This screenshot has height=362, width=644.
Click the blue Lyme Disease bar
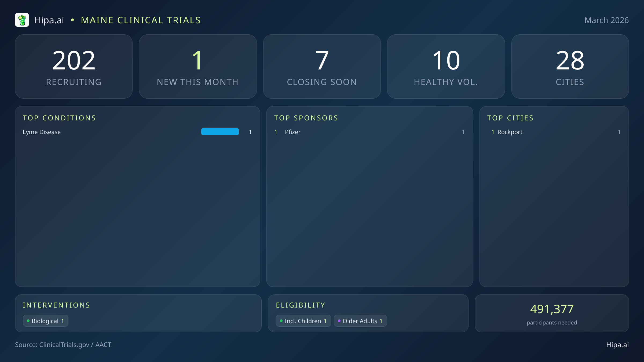point(220,132)
